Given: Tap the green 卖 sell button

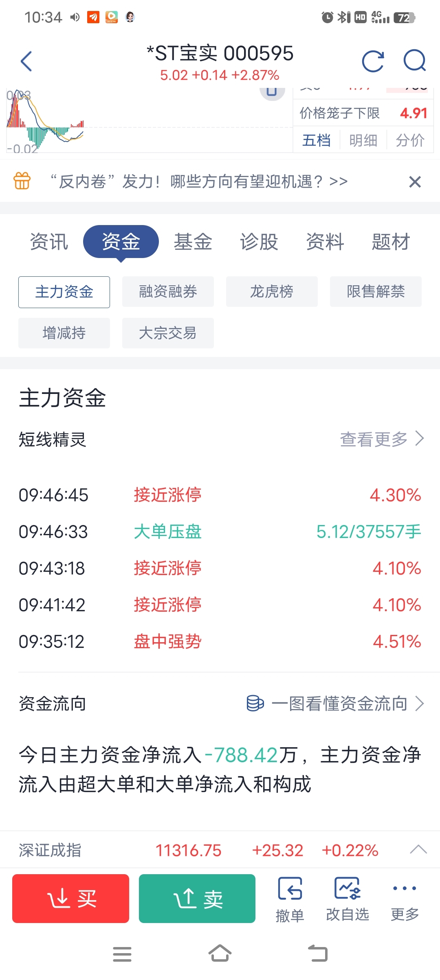Looking at the screenshot, I should (x=197, y=898).
